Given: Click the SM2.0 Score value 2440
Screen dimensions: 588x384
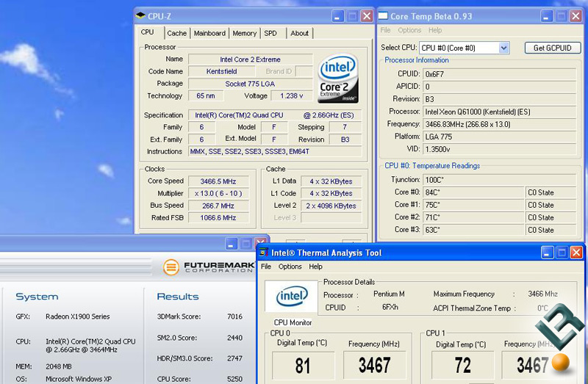Looking at the screenshot, I should tap(234, 338).
